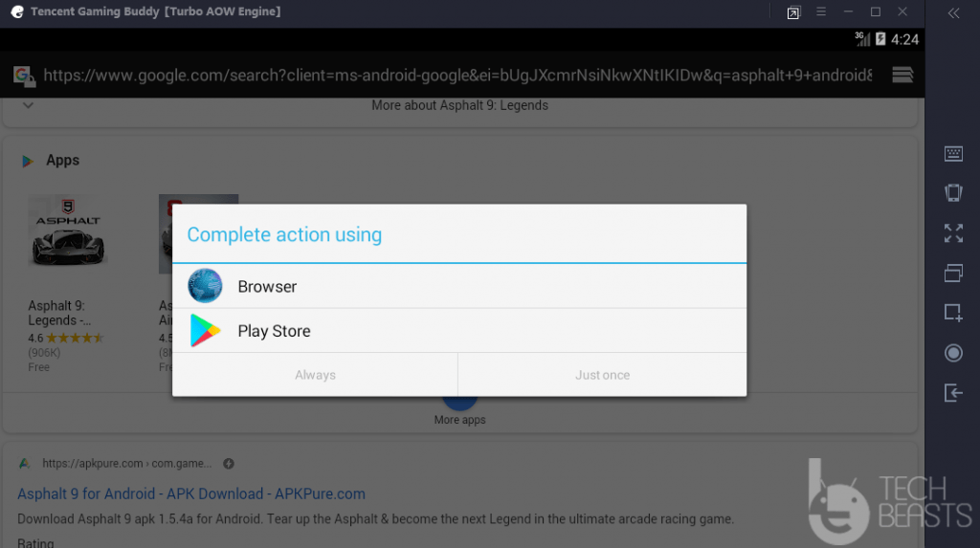Click the AMP lightning icon beside apkpure URL
This screenshot has height=548, width=980.
pos(229,464)
